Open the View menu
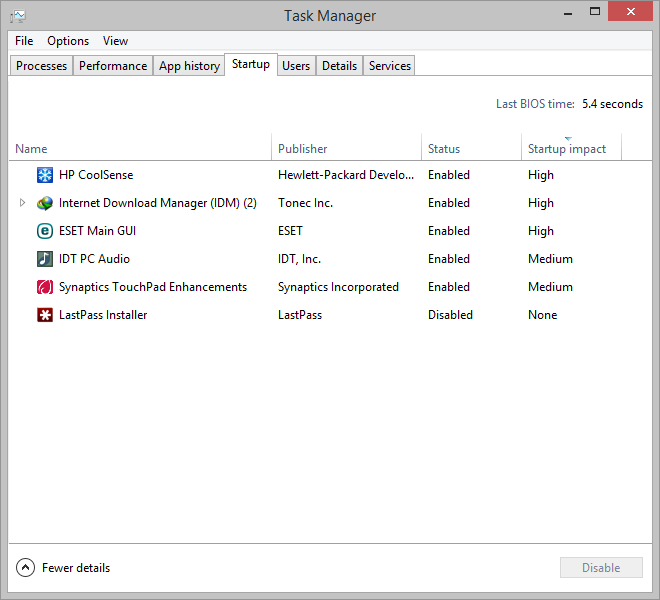Image resolution: width=660 pixels, height=600 pixels. 115,41
